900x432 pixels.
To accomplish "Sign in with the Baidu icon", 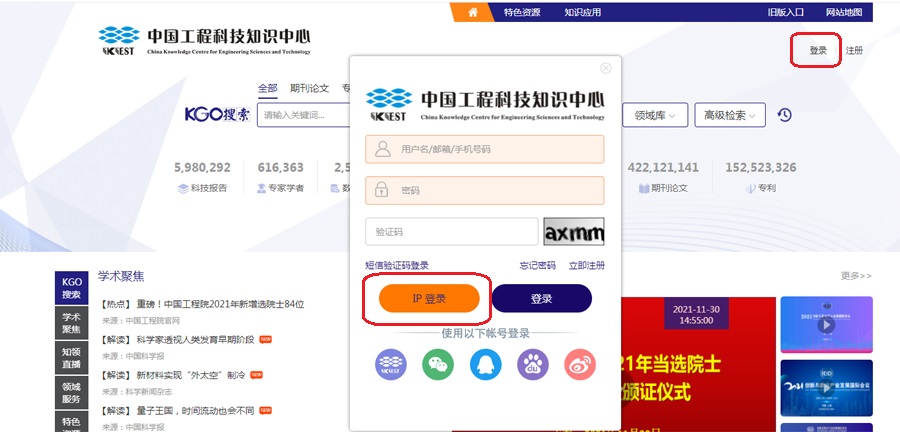I will [533, 364].
